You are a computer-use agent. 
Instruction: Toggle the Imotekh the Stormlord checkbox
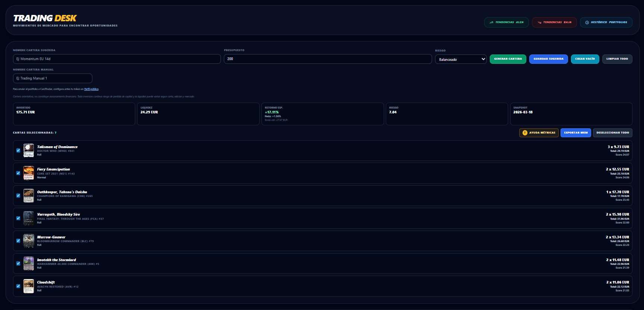(18, 264)
